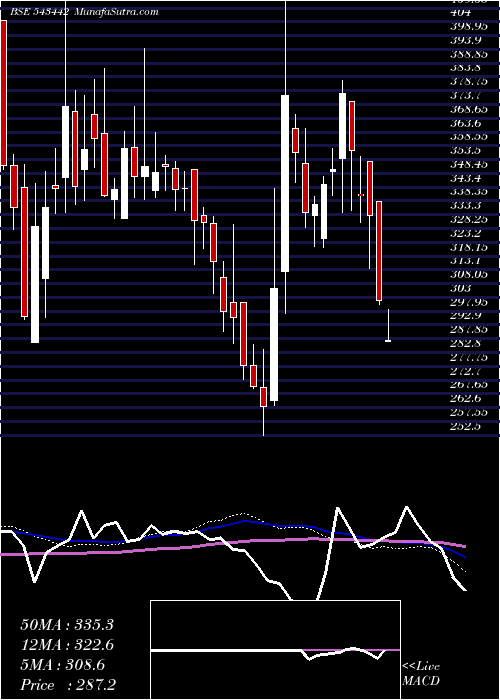Click the <<Live MACD label
500x700 pixels.
coord(421,674)
